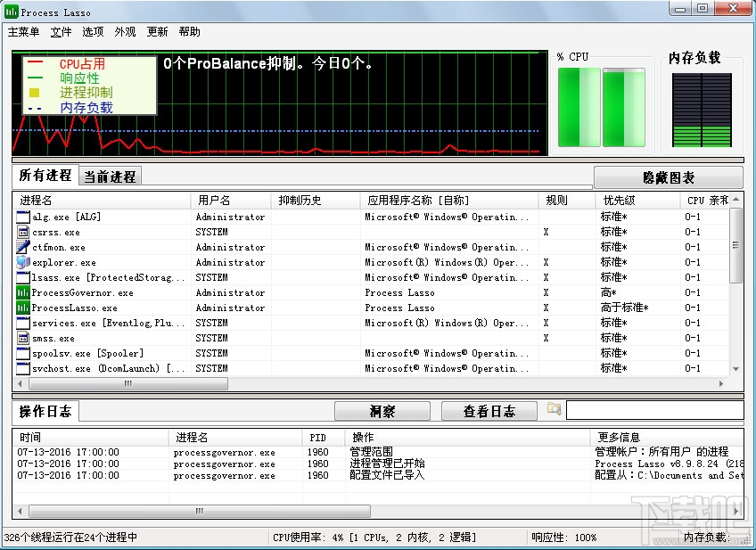Click the ProcessLasso.exe green icon
Image resolution: width=756 pixels, height=550 pixels.
pyautogui.click(x=22, y=308)
